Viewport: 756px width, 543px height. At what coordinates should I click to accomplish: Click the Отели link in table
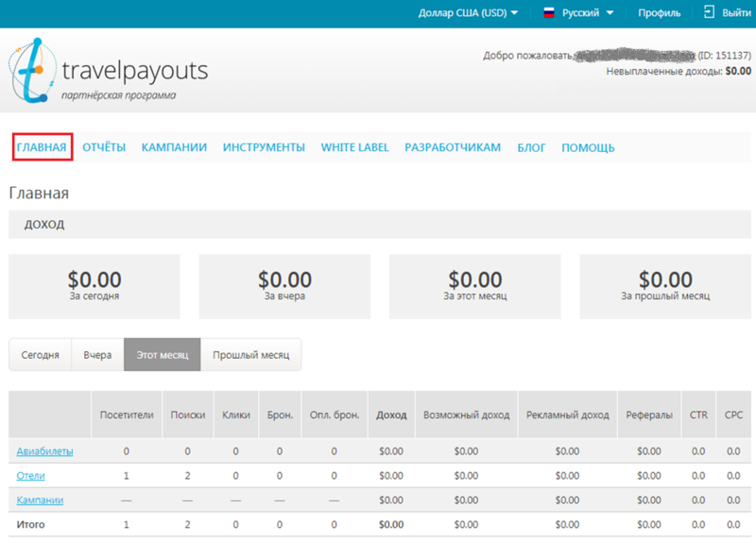pyautogui.click(x=30, y=476)
